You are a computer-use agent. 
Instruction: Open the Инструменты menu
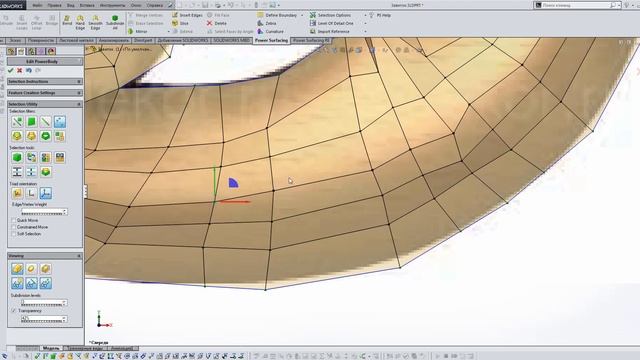(112, 5)
